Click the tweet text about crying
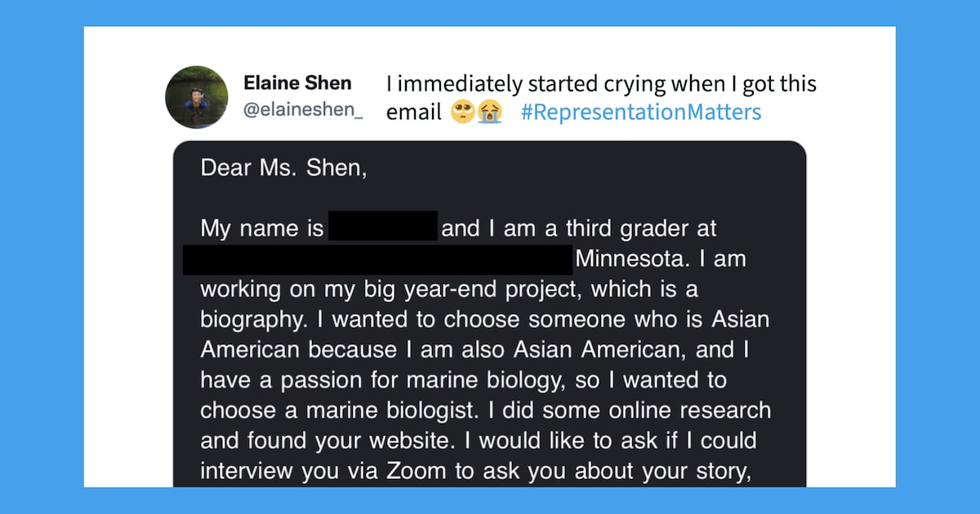This screenshot has height=514, width=980. pos(600,84)
